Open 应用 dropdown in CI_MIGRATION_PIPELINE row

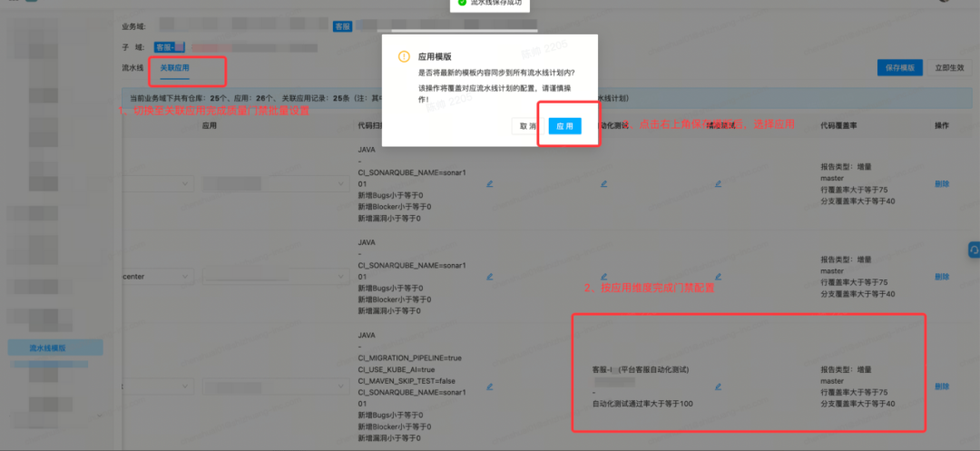(276, 387)
